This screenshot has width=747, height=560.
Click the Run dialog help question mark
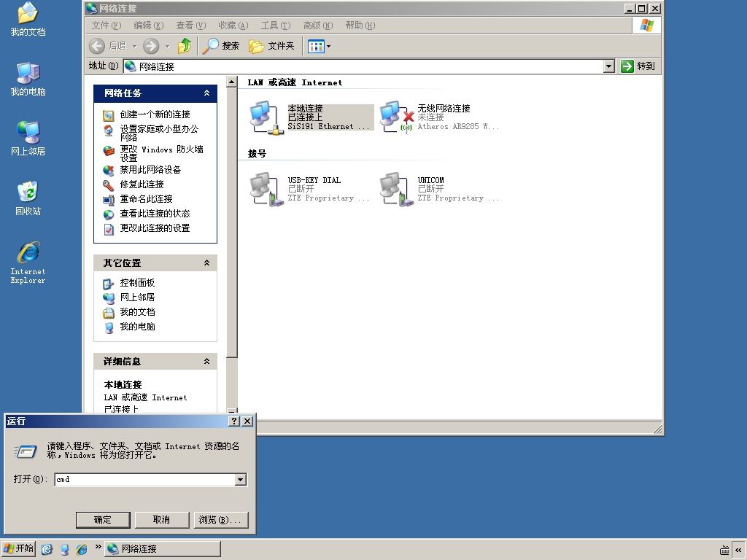coord(234,421)
